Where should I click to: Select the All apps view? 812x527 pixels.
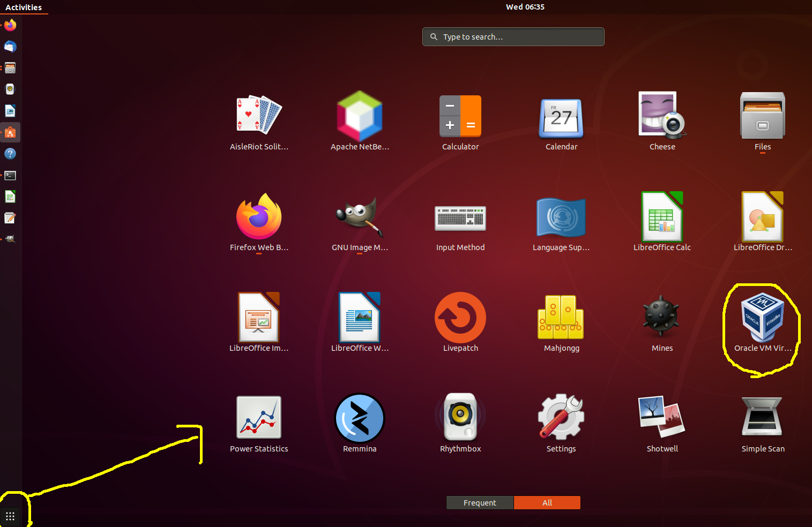click(x=547, y=502)
